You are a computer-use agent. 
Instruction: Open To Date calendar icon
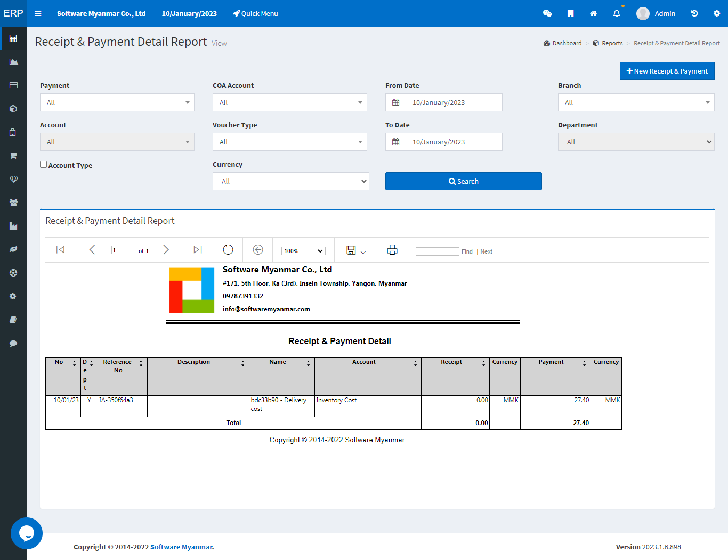[x=395, y=142]
